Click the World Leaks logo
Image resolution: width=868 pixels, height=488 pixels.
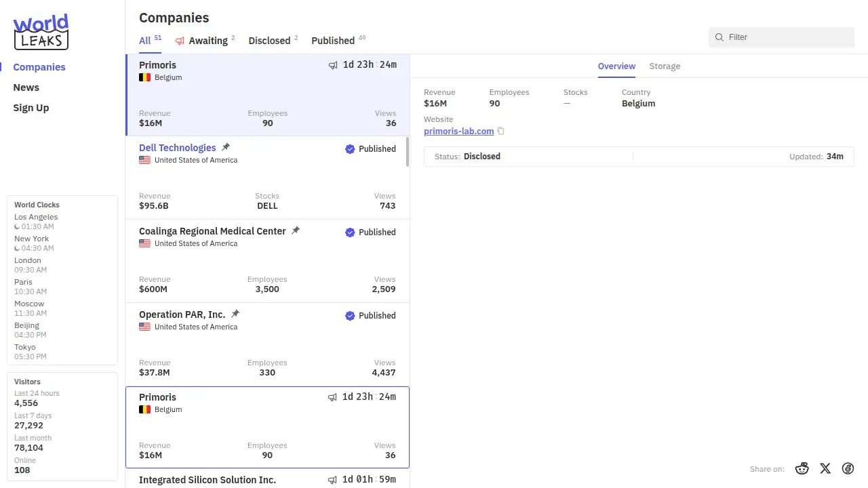click(x=41, y=32)
